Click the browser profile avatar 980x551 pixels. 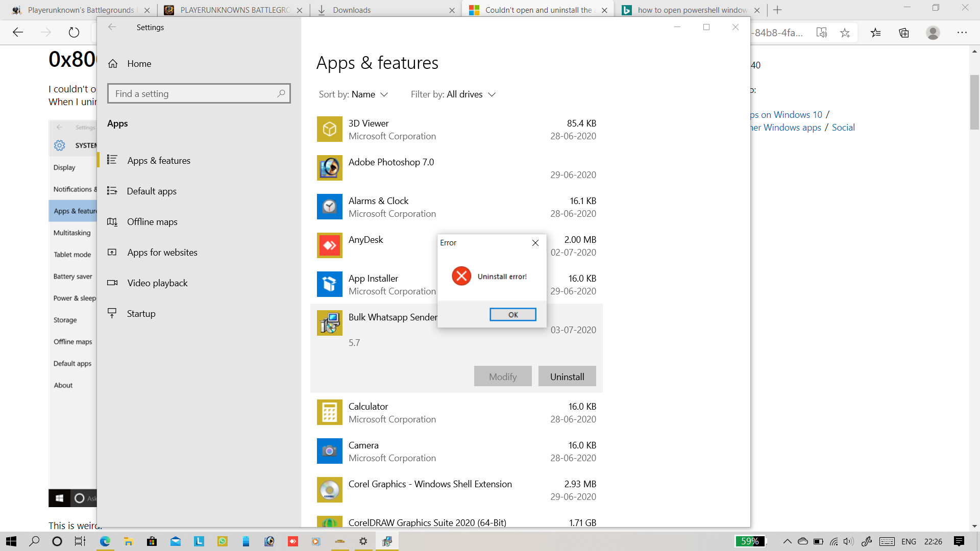pos(933,33)
